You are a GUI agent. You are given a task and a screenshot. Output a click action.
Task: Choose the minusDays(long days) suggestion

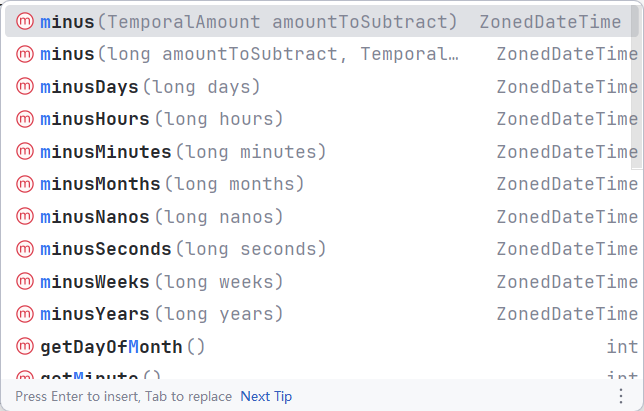point(151,88)
